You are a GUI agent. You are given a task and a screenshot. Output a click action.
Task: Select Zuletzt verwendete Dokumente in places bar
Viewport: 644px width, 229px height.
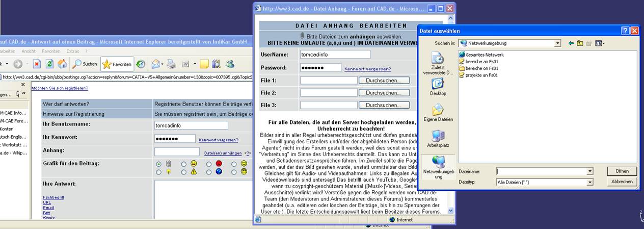(x=438, y=64)
